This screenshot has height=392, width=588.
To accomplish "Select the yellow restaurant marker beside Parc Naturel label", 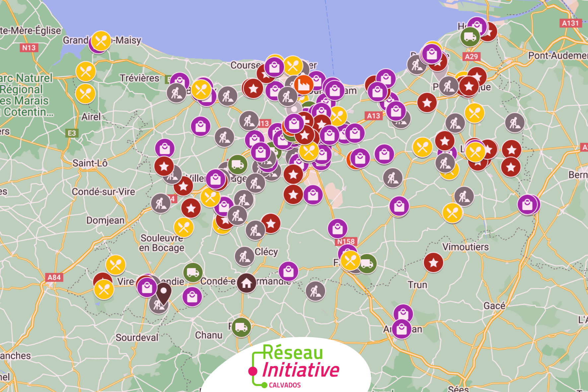I will pyautogui.click(x=86, y=71).
